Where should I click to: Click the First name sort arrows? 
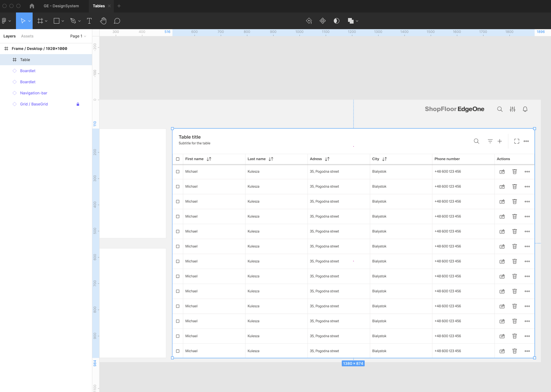tap(209, 159)
